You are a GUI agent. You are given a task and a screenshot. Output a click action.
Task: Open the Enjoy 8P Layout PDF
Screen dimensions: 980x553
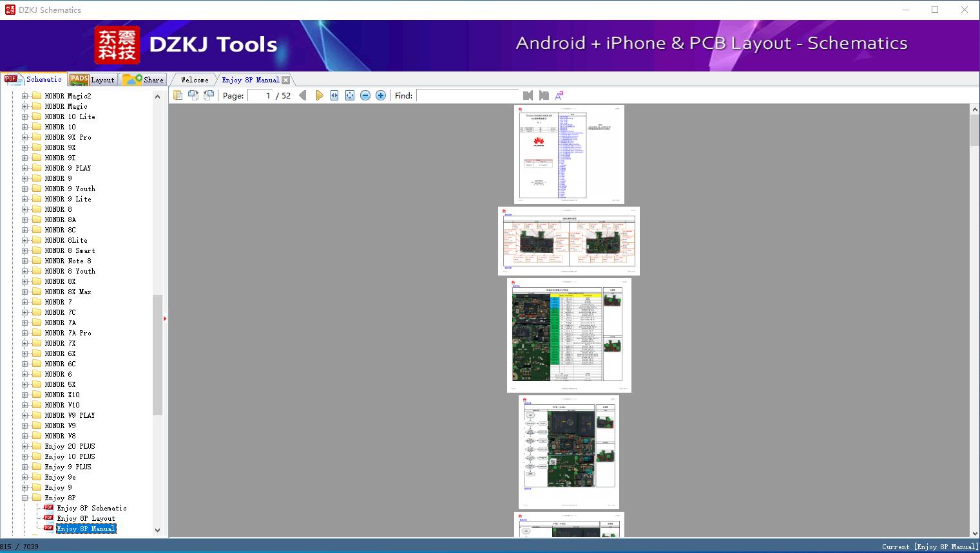coord(86,518)
